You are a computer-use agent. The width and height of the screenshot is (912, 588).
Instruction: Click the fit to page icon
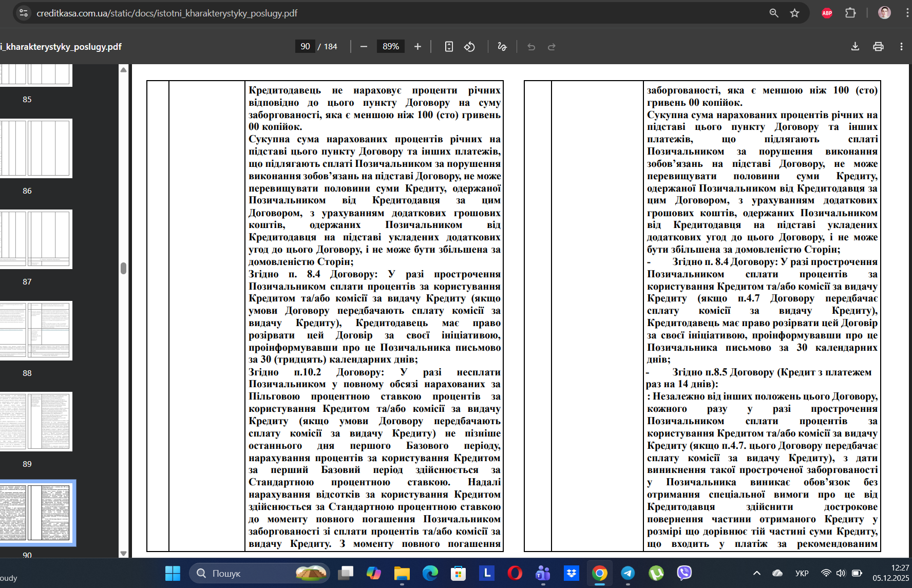coord(449,47)
